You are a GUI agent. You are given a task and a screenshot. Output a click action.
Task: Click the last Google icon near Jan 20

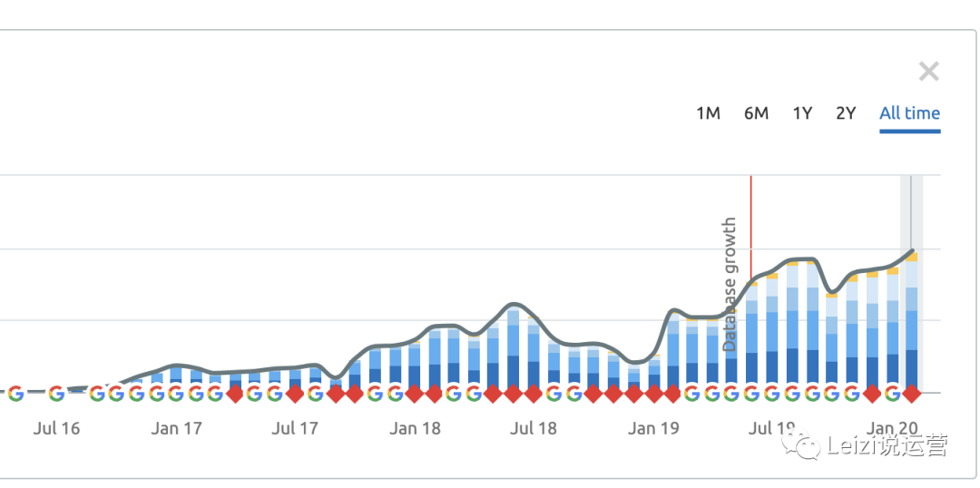892,394
